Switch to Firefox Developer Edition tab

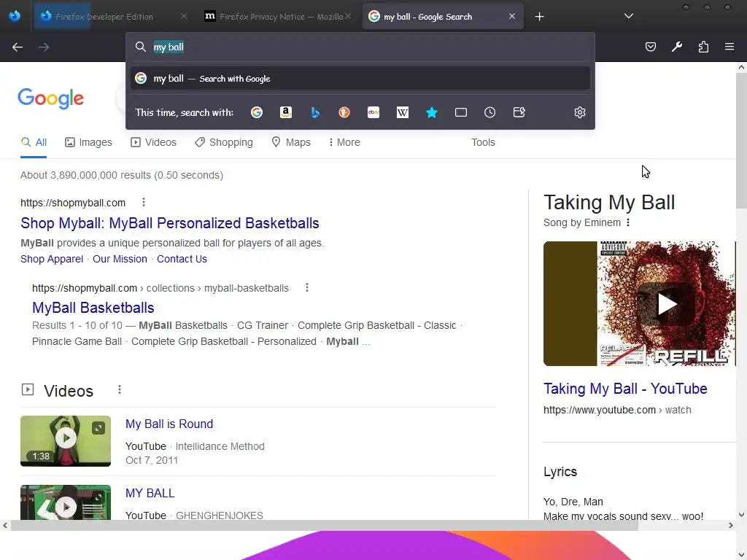tap(105, 17)
